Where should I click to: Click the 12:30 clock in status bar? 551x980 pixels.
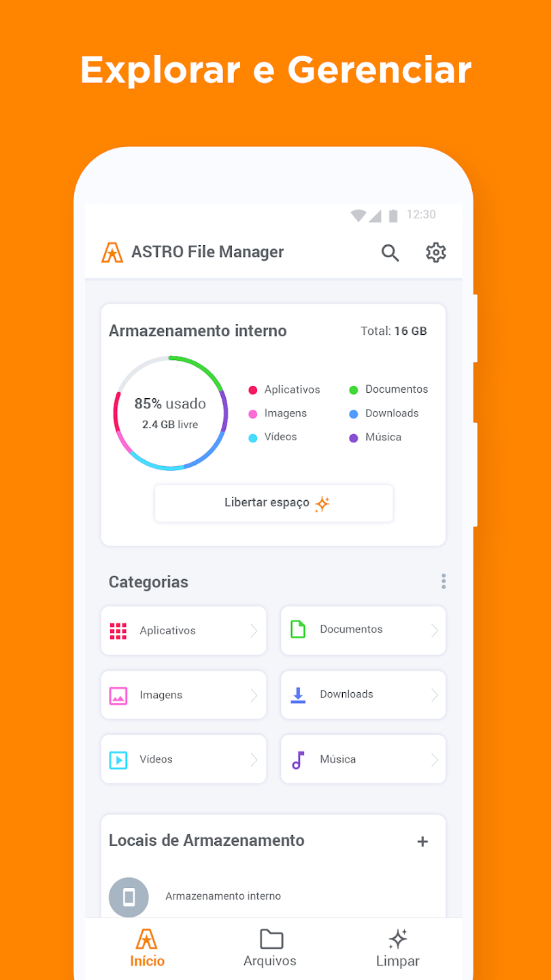pyautogui.click(x=421, y=214)
